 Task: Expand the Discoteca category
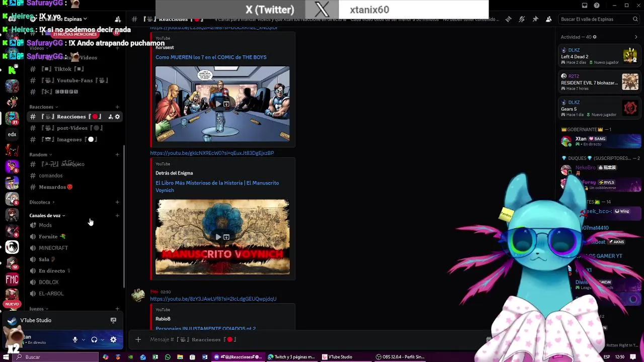click(42, 202)
